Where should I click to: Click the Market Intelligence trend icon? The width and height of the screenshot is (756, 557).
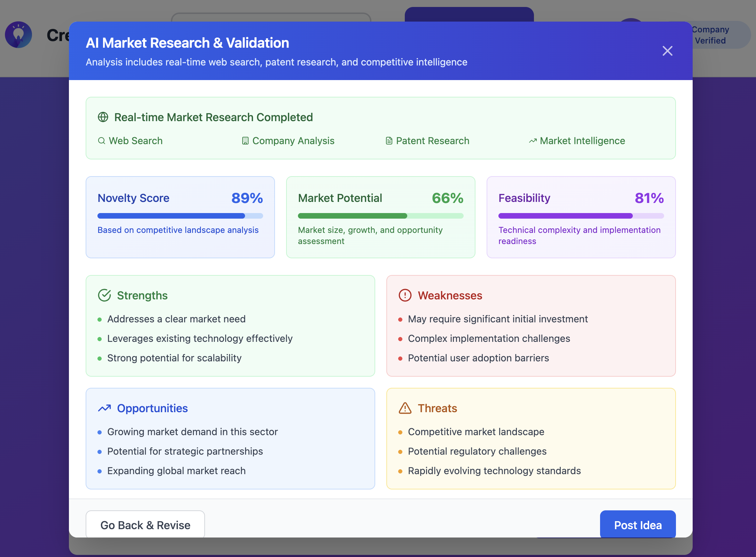click(533, 141)
